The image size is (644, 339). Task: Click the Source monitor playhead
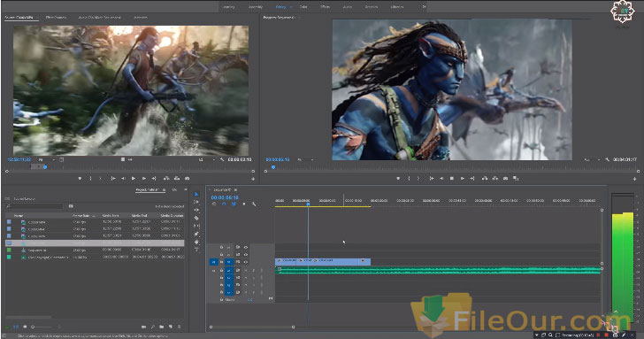click(45, 166)
